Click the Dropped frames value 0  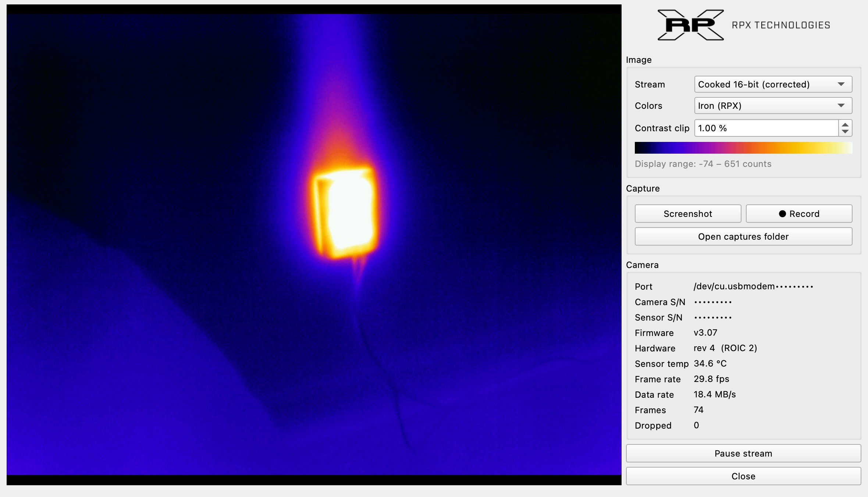(696, 425)
